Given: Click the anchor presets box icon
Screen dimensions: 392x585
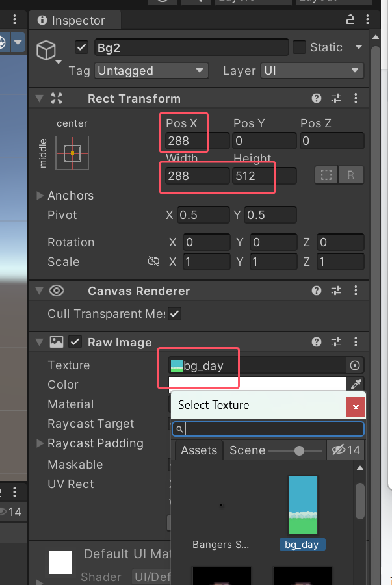Looking at the screenshot, I should (72, 153).
